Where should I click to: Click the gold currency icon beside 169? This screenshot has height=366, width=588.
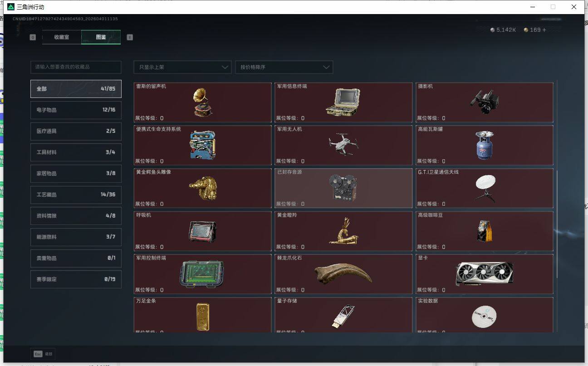(526, 30)
